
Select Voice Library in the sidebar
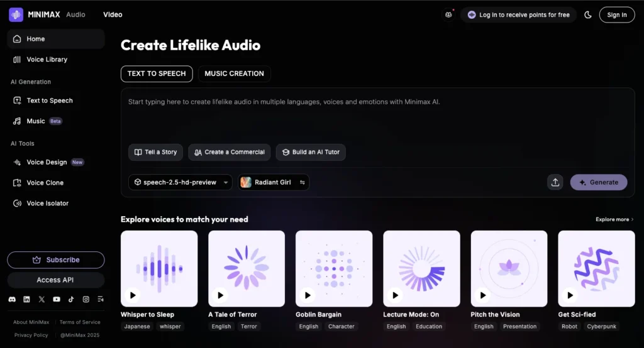click(47, 59)
